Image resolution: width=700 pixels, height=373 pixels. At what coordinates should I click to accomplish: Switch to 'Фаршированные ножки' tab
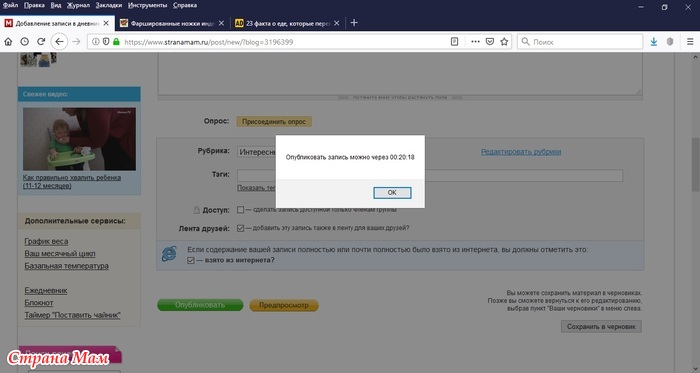pos(172,23)
